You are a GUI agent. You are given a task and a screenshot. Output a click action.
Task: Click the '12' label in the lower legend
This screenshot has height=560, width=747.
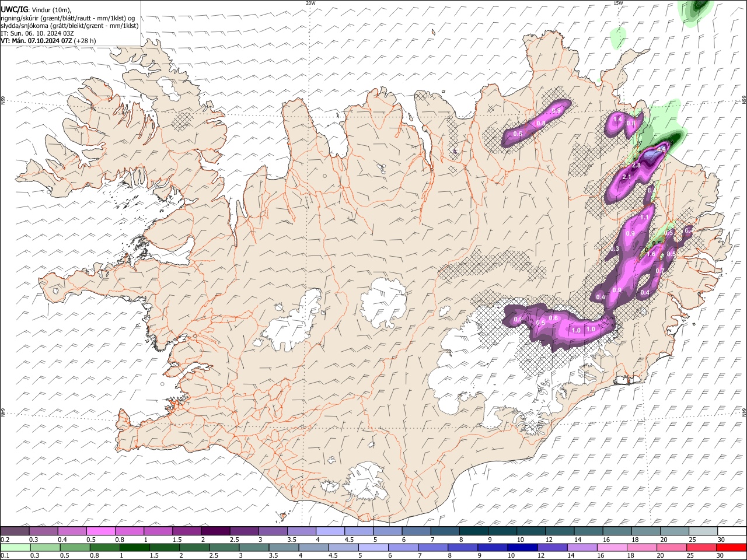tap(540, 555)
